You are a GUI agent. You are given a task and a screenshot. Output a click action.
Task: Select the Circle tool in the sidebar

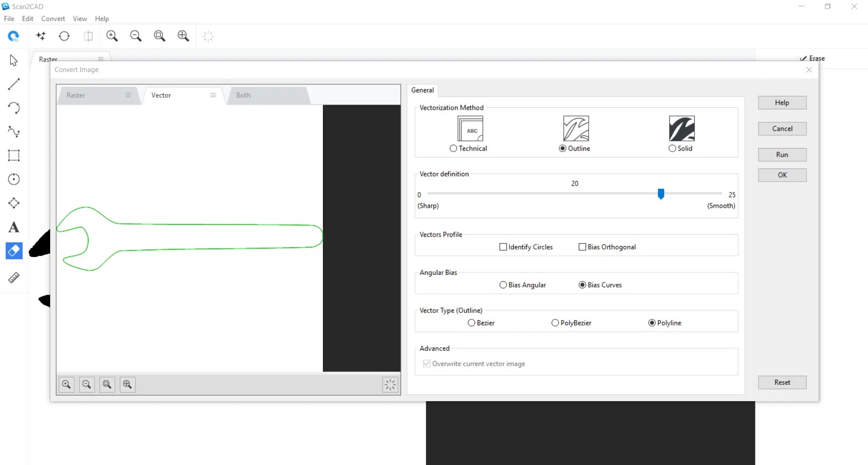click(14, 179)
